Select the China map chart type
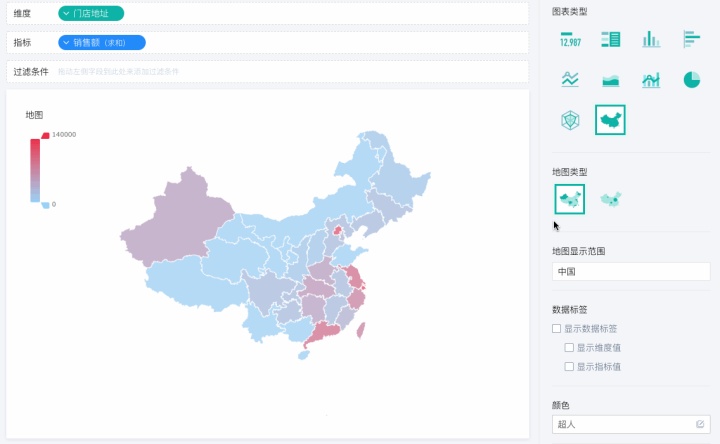This screenshot has height=444, width=720. [x=610, y=120]
